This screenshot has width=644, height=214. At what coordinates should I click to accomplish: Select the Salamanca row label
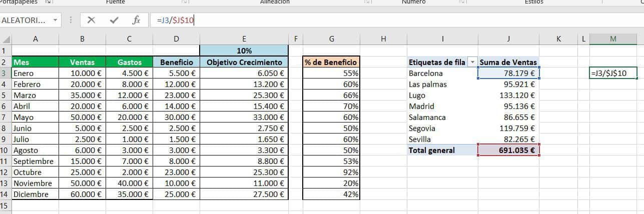pos(443,117)
